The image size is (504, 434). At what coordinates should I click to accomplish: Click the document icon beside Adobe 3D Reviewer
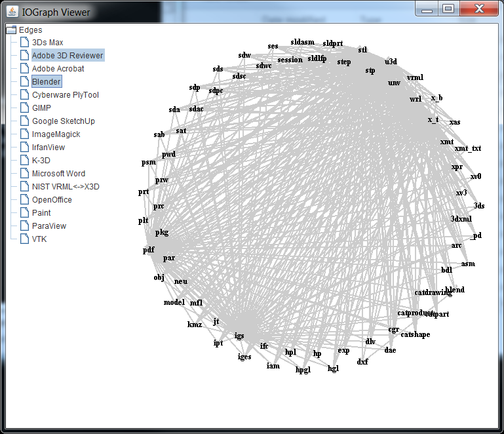[x=24, y=55]
